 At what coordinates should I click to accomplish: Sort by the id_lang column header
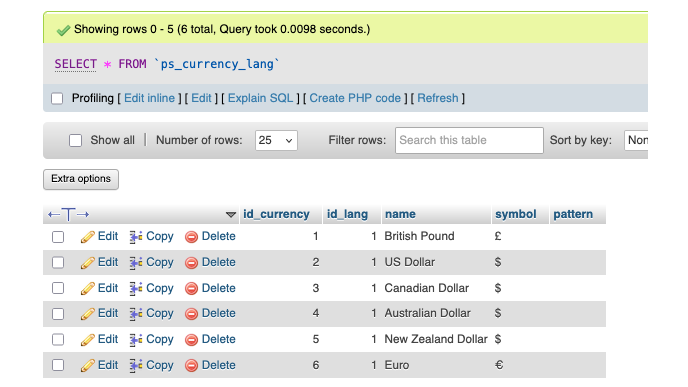[x=347, y=214]
